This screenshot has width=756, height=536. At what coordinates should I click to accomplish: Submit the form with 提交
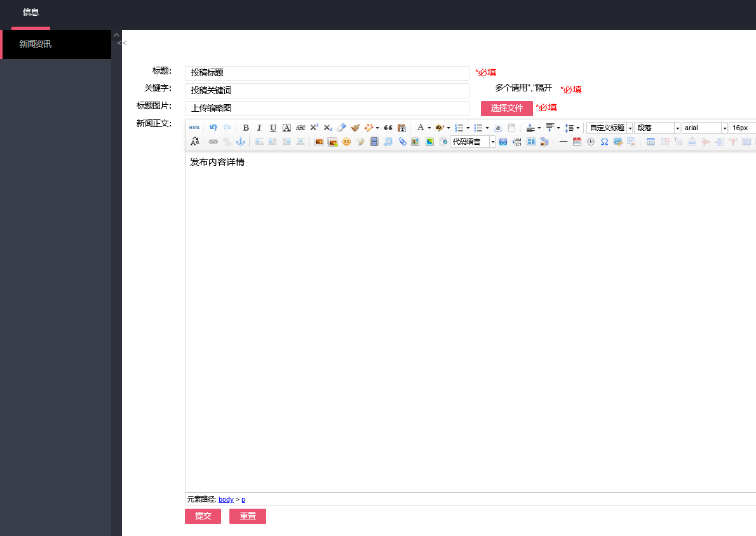click(x=203, y=516)
